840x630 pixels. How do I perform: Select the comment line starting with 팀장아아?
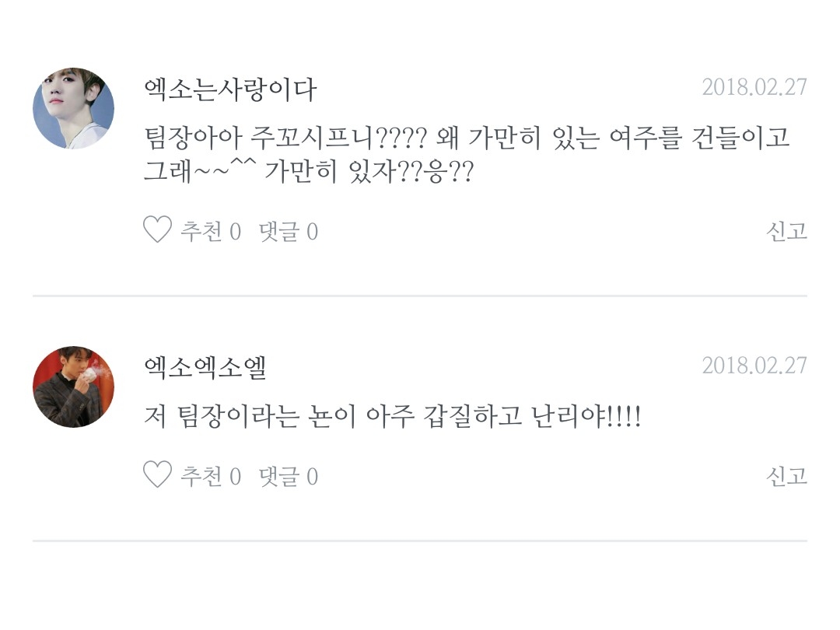(467, 138)
